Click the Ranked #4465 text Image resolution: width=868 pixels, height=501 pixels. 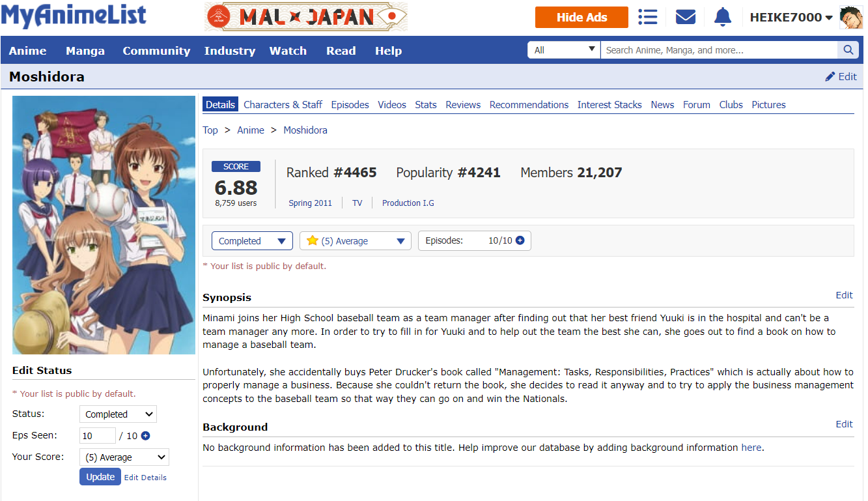tap(331, 173)
